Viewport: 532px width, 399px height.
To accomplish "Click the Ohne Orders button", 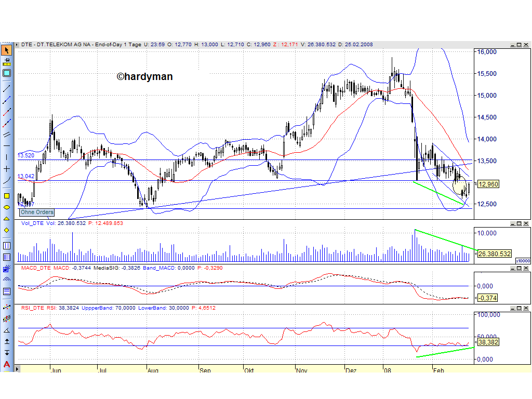I will click(x=36, y=212).
